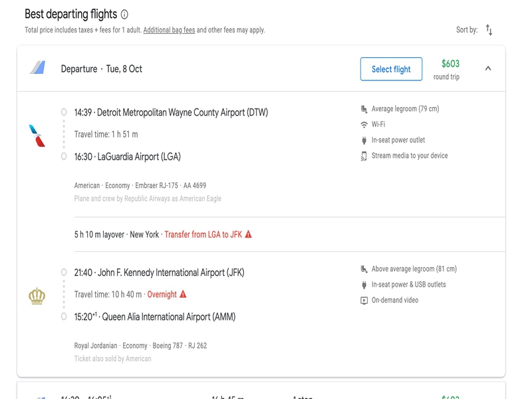Click the Transfer from LGA to JFK warning text

(x=203, y=235)
